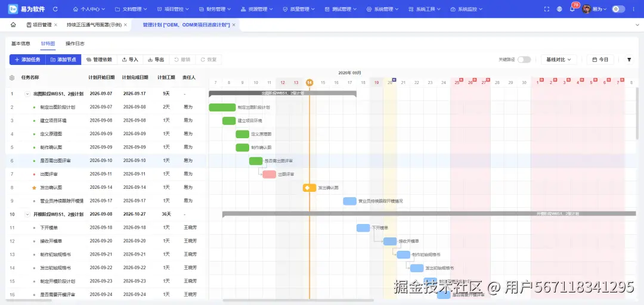This screenshot has width=644, height=305.
Task: Open the language globe icon
Action: click(x=559, y=9)
